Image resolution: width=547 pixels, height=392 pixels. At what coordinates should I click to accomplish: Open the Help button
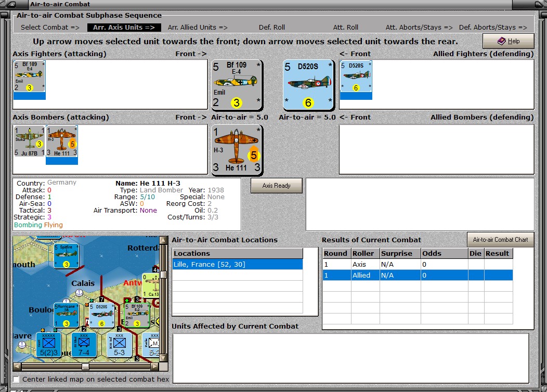point(509,41)
